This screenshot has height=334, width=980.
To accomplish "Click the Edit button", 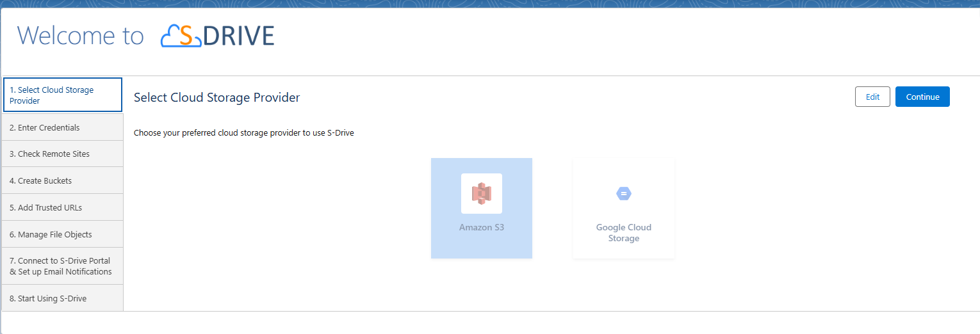I will pos(872,97).
